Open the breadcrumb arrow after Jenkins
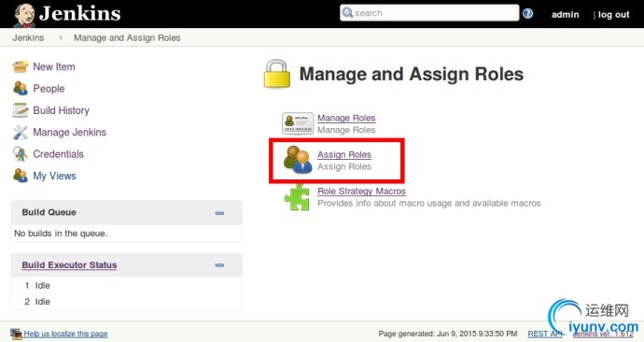 tap(61, 37)
